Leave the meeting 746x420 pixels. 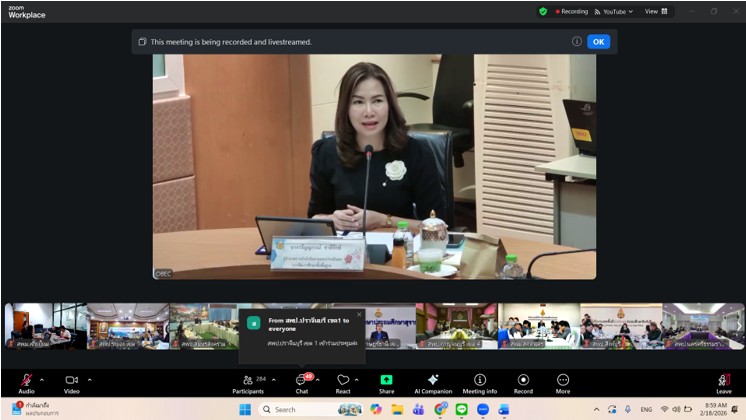coord(723,381)
